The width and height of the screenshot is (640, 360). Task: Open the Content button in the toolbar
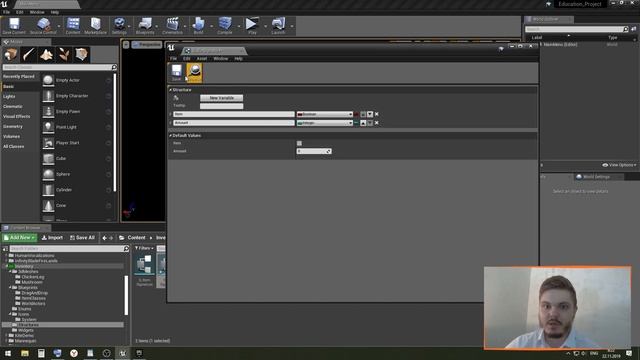click(x=73, y=26)
